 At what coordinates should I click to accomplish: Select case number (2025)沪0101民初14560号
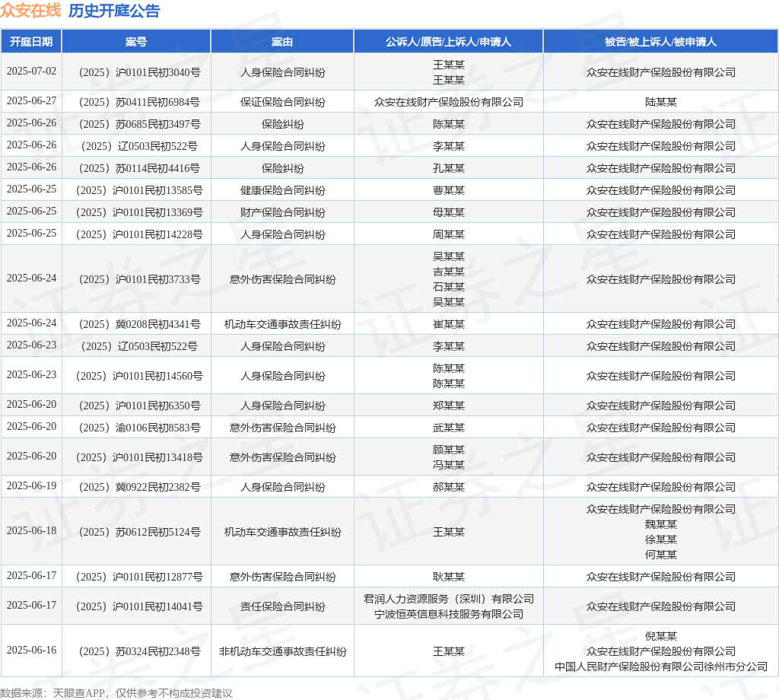click(136, 376)
